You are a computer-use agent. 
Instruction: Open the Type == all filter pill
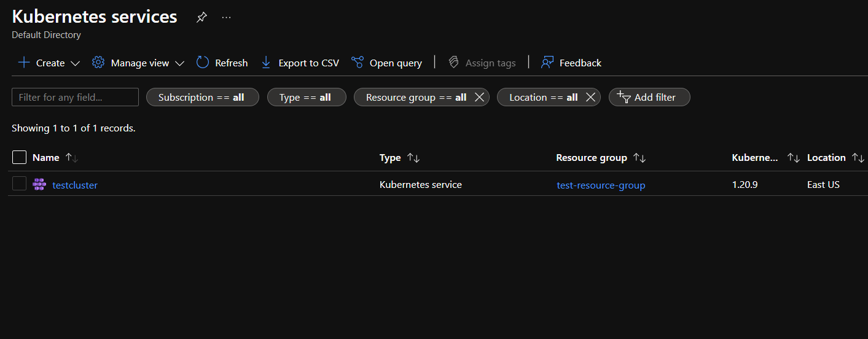pos(306,97)
